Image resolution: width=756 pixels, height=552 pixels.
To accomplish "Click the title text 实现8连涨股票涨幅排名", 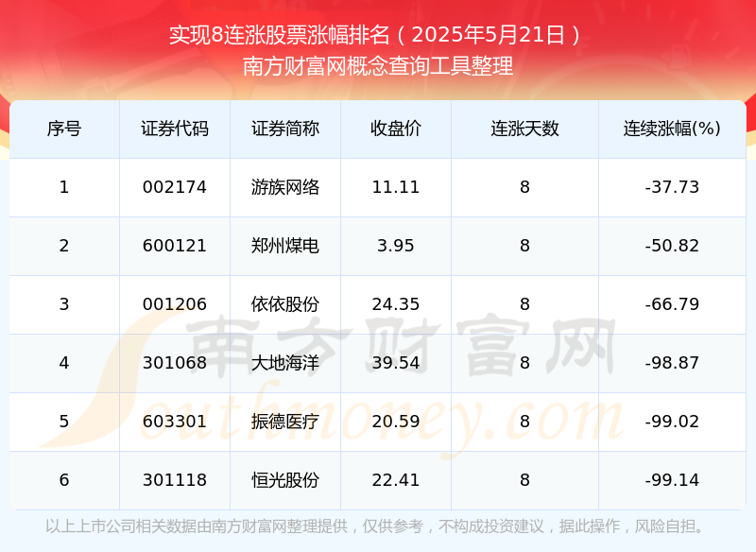I will pyautogui.click(x=279, y=35).
